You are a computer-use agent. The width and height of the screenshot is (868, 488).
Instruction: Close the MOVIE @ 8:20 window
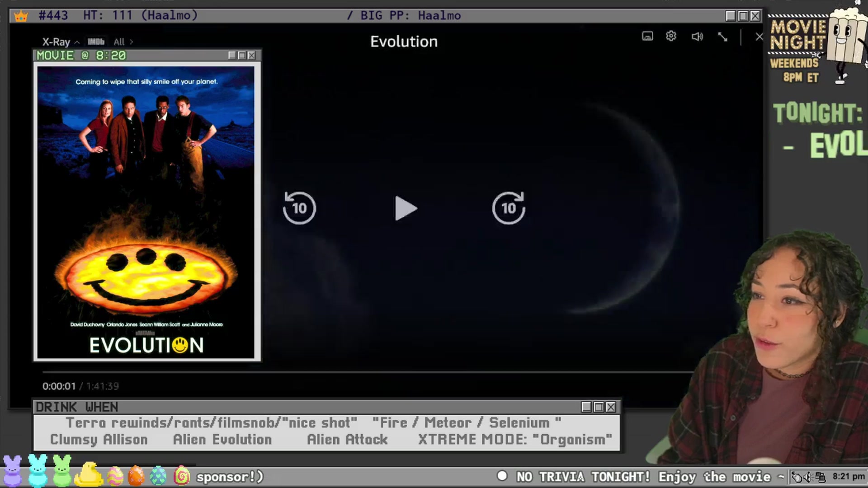252,55
